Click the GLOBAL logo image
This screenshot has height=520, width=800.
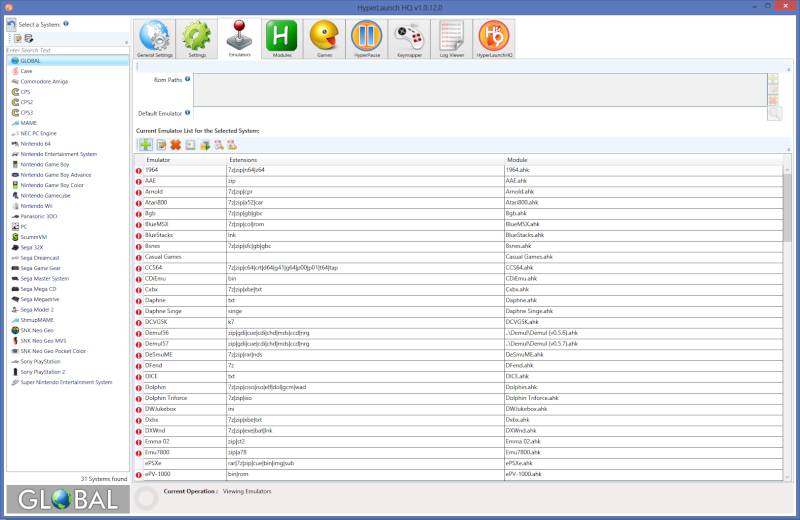(x=68, y=500)
